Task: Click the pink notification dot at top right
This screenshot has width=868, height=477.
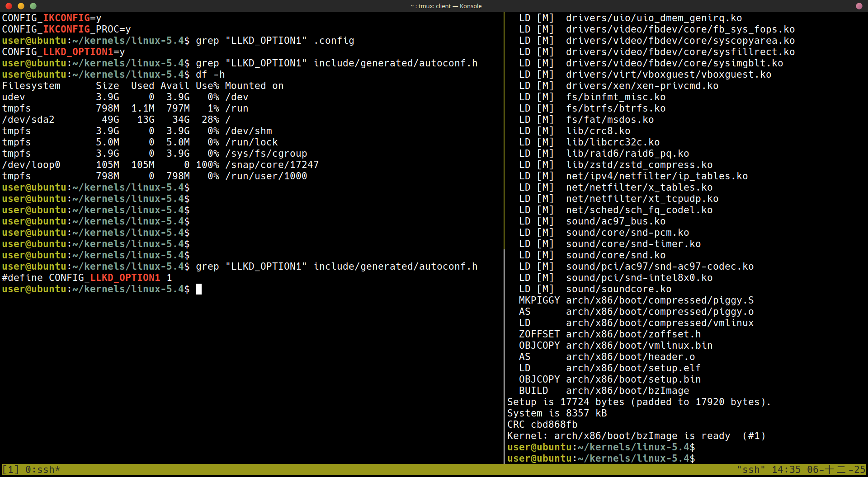Action: (x=859, y=6)
